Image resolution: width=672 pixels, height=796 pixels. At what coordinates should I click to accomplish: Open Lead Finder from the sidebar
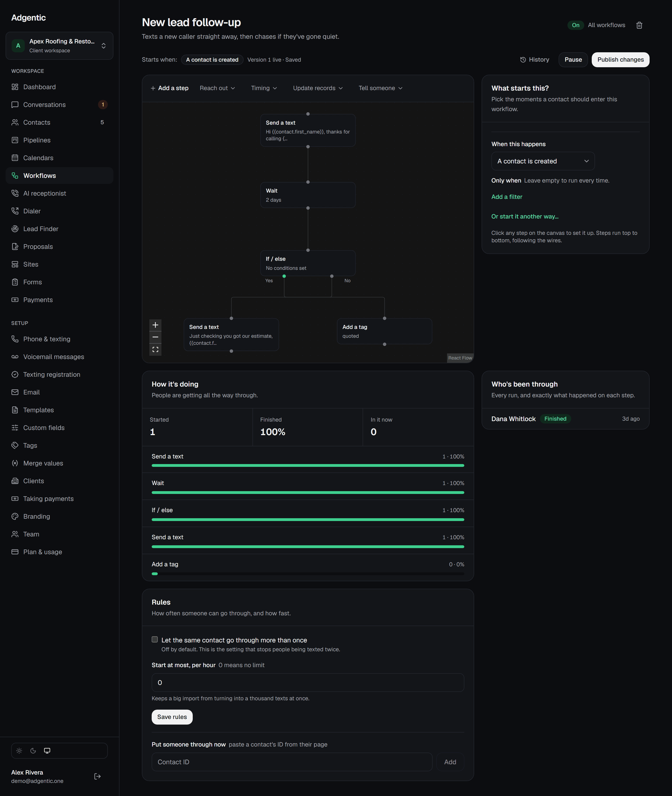click(59, 229)
